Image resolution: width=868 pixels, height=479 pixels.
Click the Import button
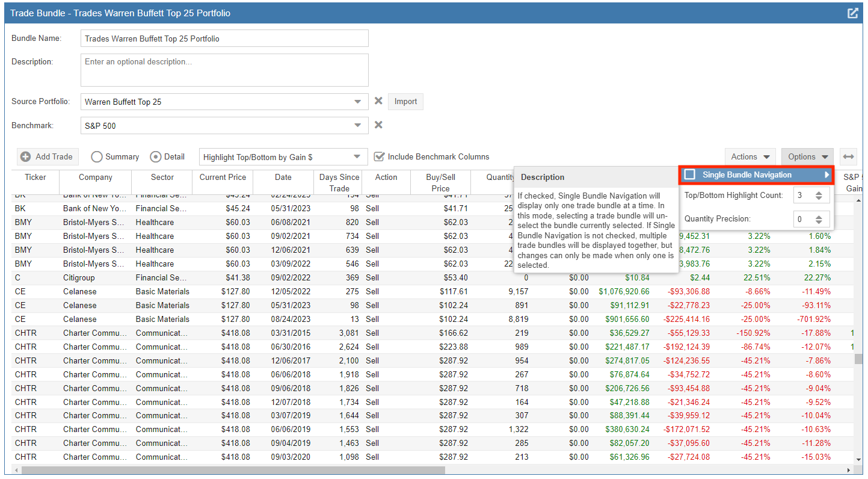click(x=405, y=101)
